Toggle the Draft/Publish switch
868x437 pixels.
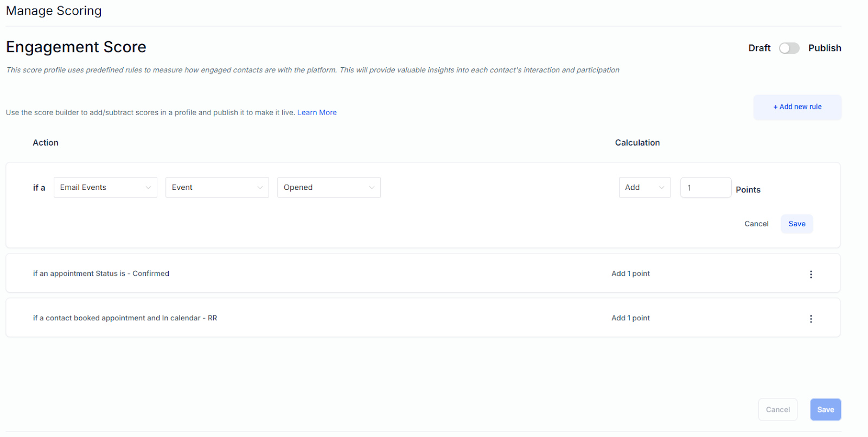(789, 48)
